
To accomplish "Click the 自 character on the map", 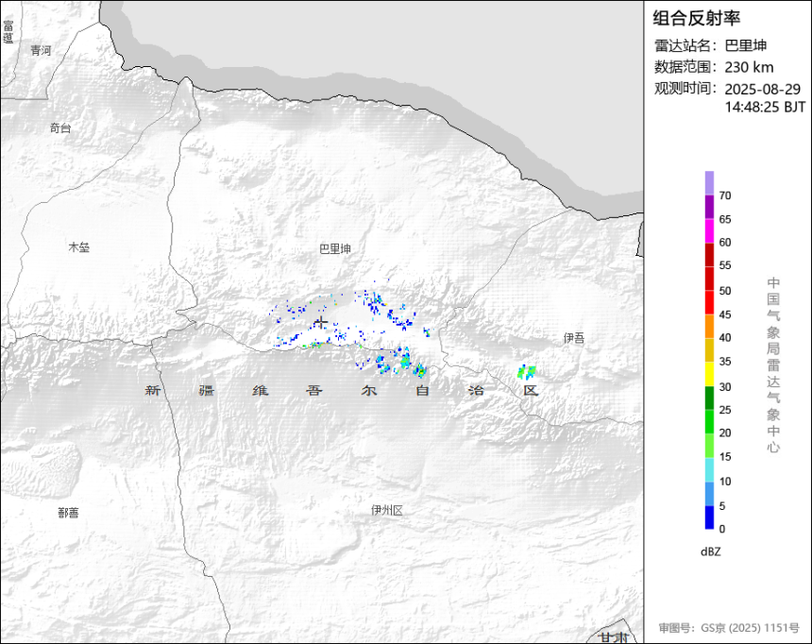I will tap(423, 390).
